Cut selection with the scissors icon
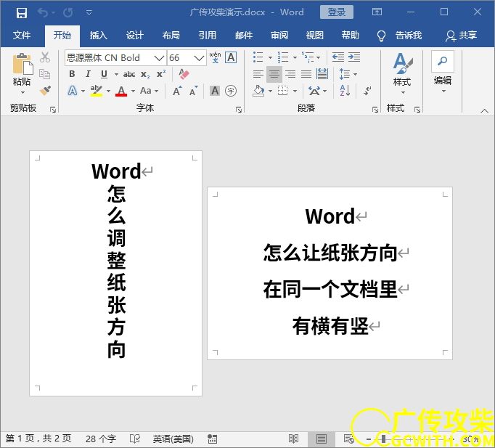Image resolution: width=495 pixels, height=448 pixels. (x=45, y=57)
